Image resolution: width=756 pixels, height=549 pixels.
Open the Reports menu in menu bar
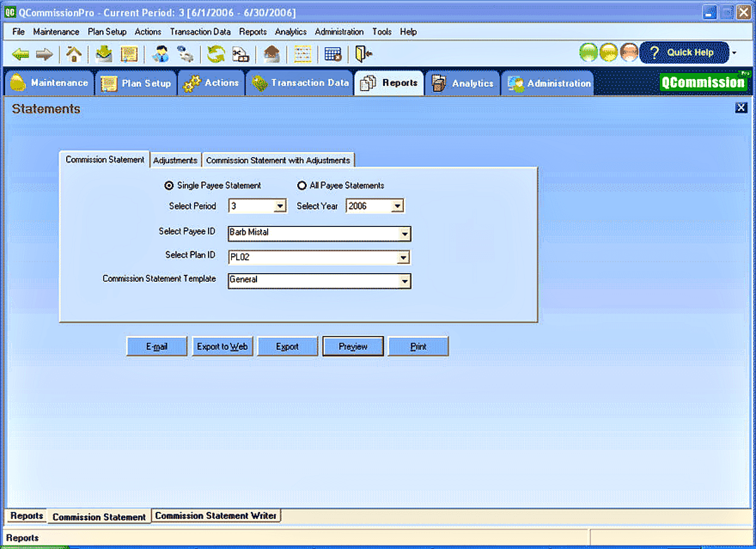coord(253,32)
